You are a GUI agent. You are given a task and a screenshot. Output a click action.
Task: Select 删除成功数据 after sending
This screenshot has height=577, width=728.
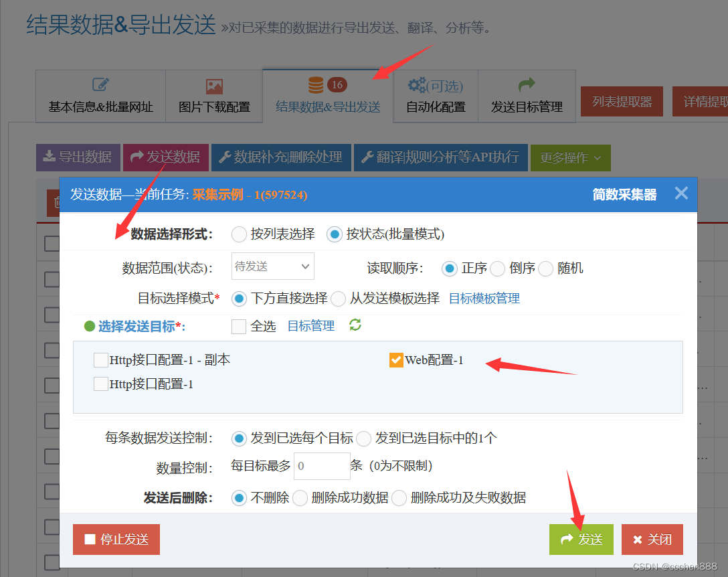(x=300, y=498)
